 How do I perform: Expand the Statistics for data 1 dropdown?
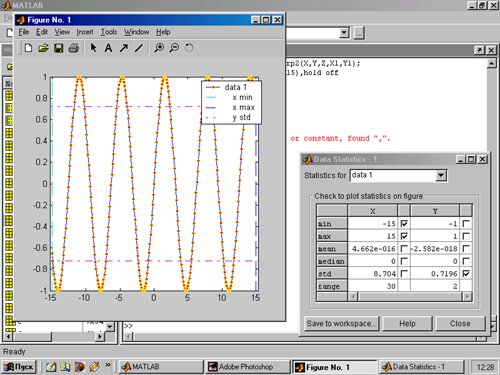(x=441, y=175)
